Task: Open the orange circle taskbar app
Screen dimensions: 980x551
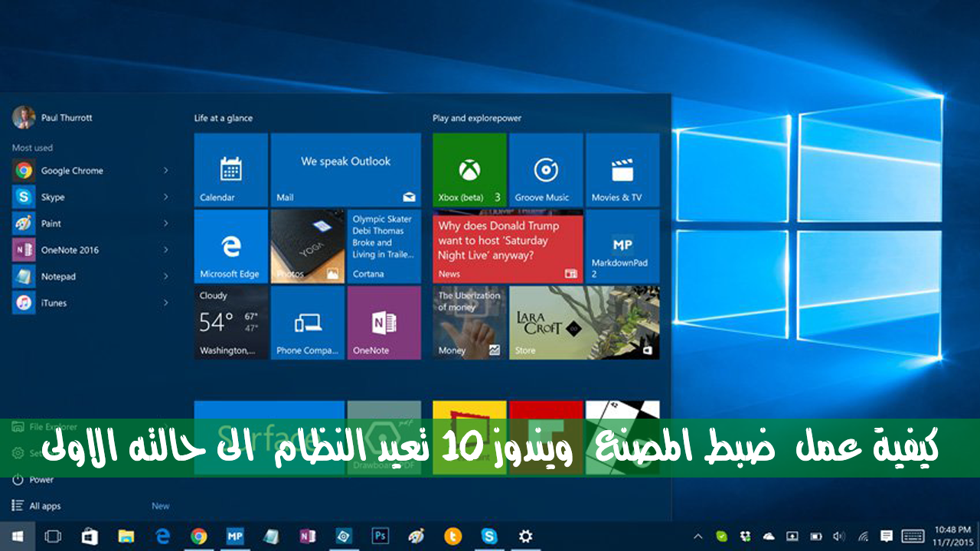Action: tap(453, 536)
